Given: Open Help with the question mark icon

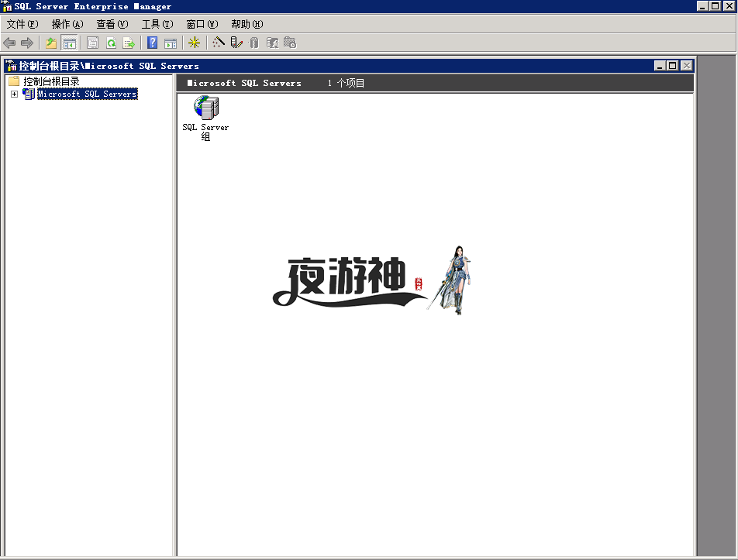Looking at the screenshot, I should (x=153, y=43).
